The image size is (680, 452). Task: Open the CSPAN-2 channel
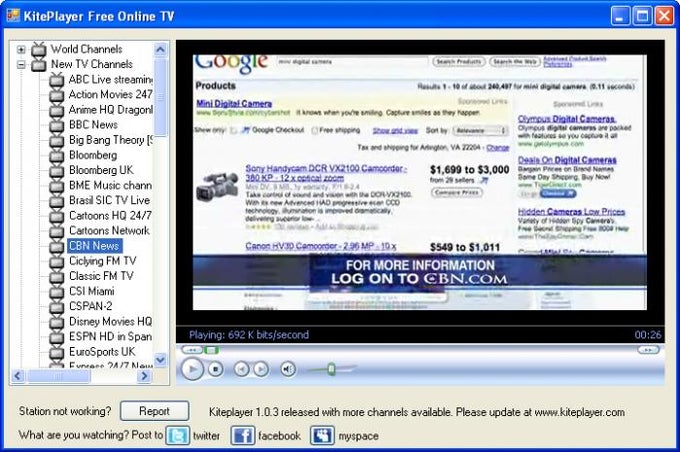[x=91, y=306]
